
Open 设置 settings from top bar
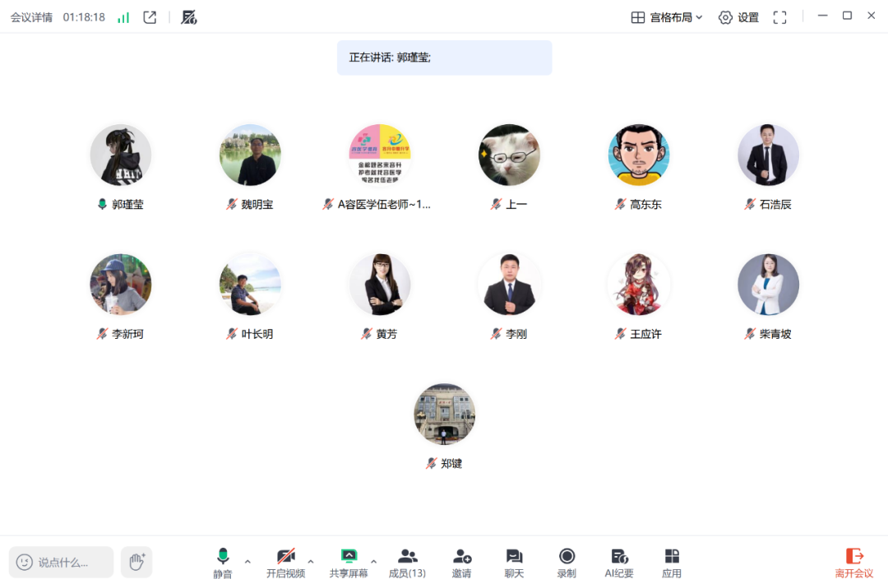tap(738, 17)
